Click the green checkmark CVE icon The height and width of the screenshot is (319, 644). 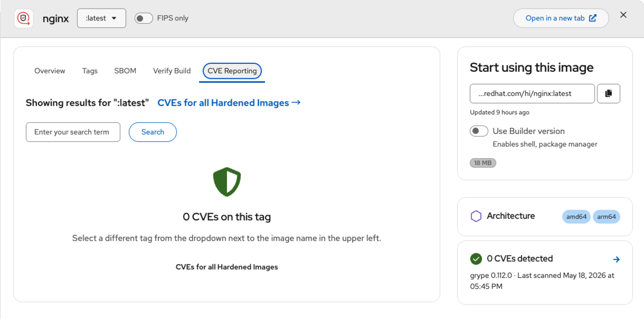pos(475,259)
